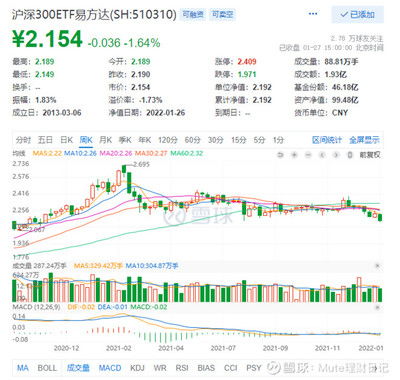Open 区间统计 range statistics
Viewport: 400px width, 380px height.
click(x=327, y=140)
